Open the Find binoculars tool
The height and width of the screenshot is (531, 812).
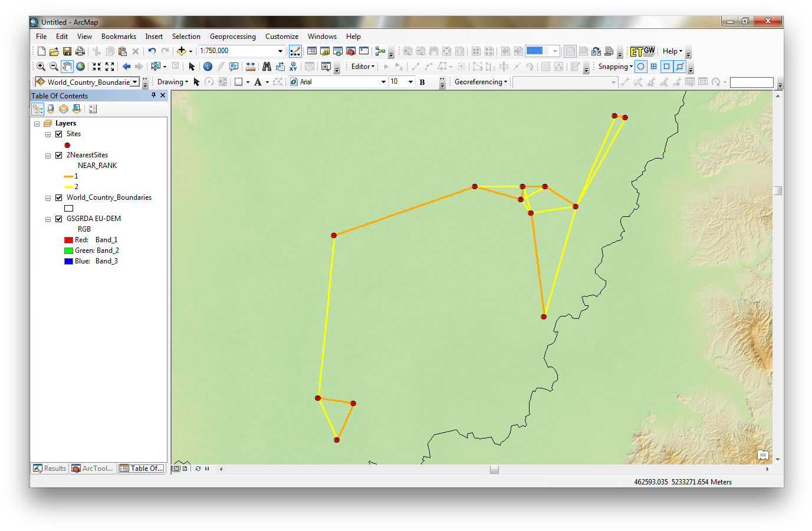tap(267, 66)
